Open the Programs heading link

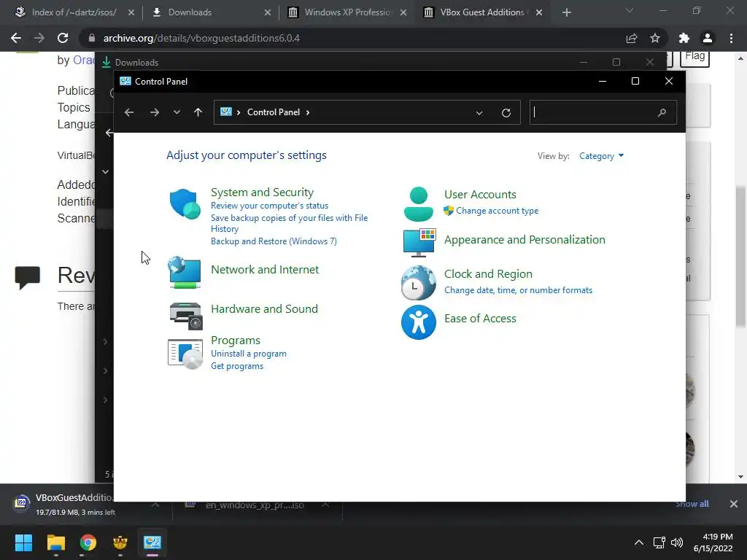tap(236, 341)
